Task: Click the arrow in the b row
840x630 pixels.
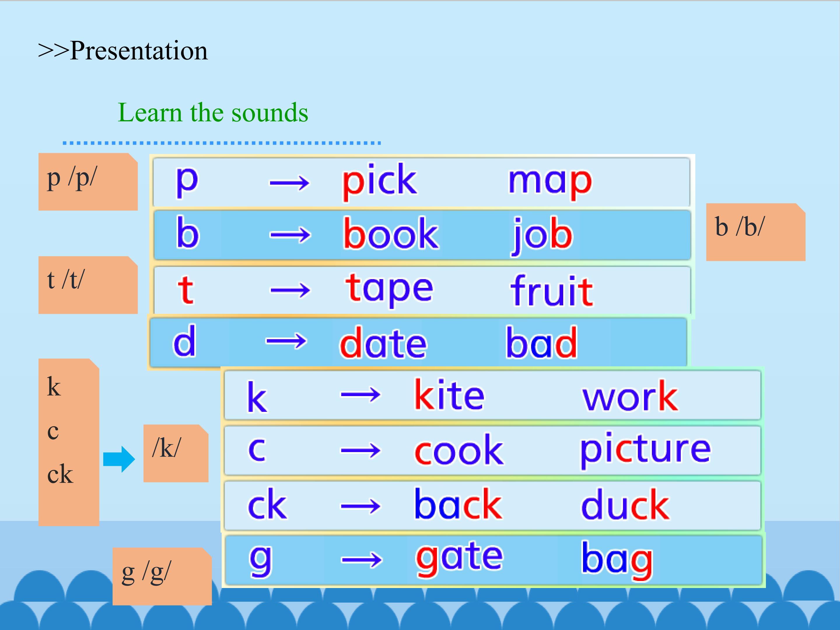Action: [290, 235]
